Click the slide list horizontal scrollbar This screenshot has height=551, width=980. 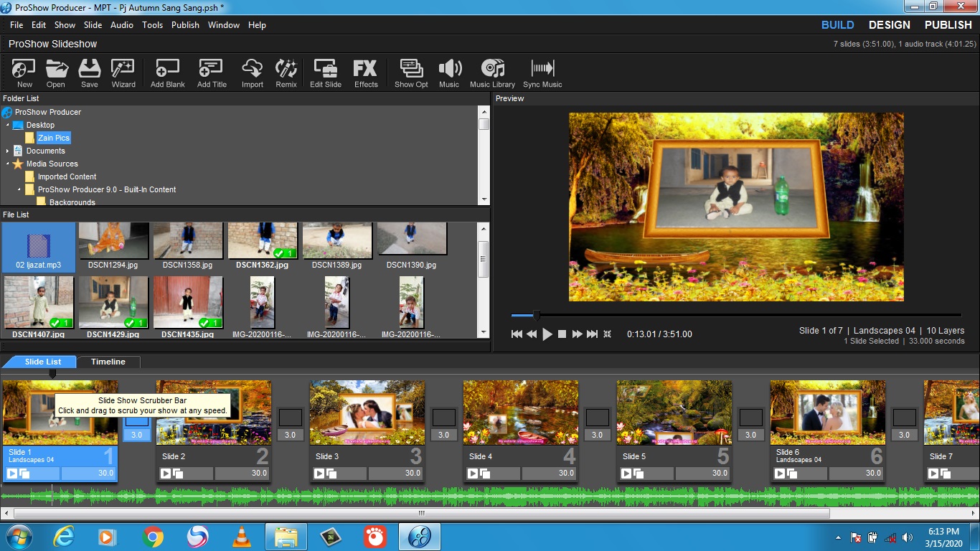coord(421,513)
